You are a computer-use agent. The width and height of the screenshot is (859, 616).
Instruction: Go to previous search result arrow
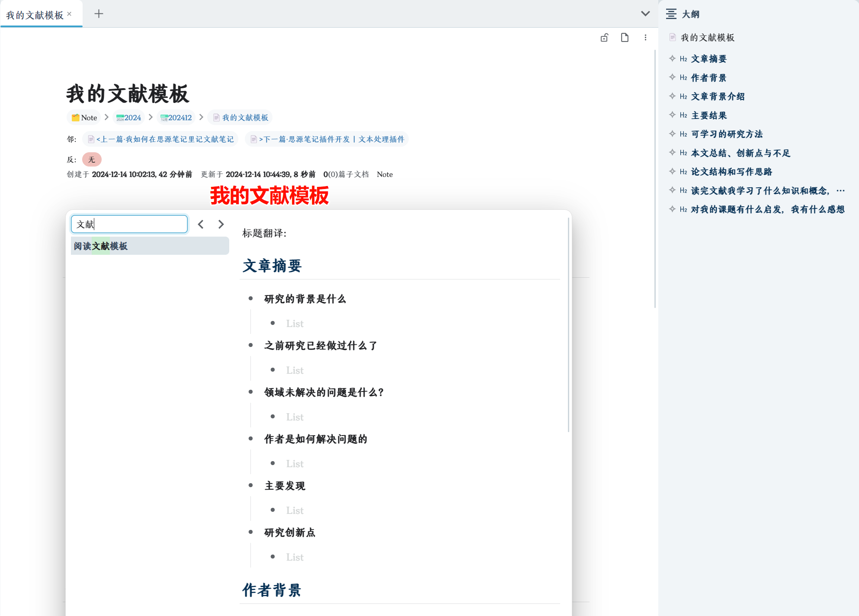pyautogui.click(x=201, y=224)
